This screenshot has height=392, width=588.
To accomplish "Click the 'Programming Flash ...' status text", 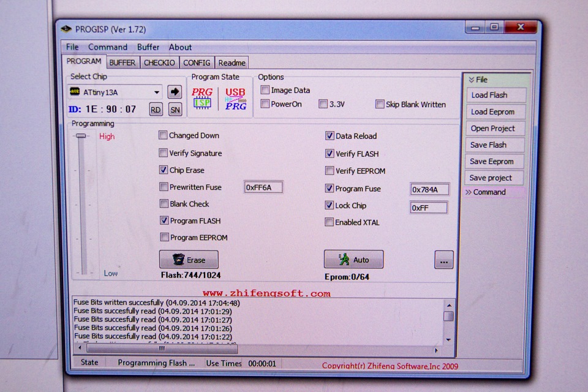I will [x=156, y=363].
